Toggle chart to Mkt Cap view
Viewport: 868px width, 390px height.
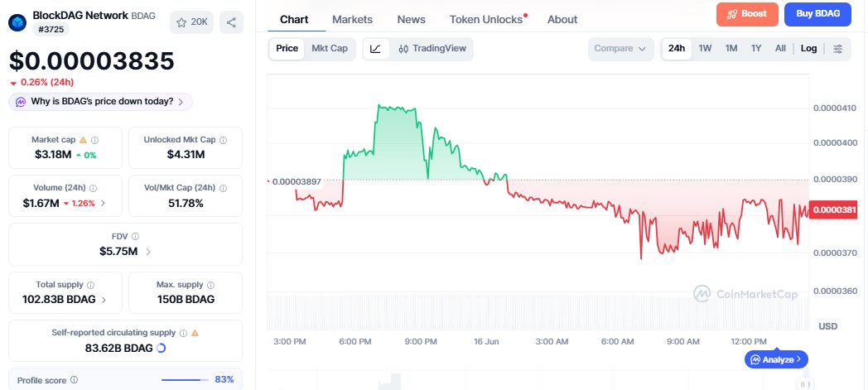[x=330, y=49]
